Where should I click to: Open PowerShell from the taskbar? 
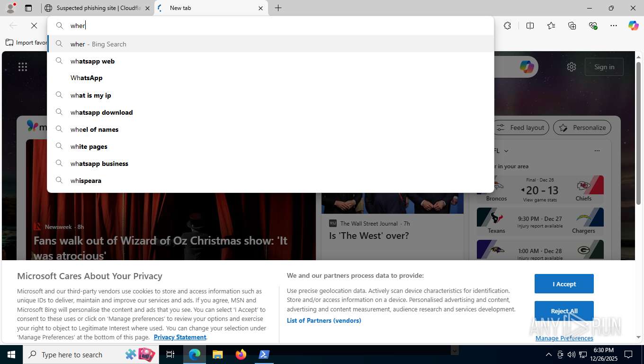pyautogui.click(x=264, y=355)
